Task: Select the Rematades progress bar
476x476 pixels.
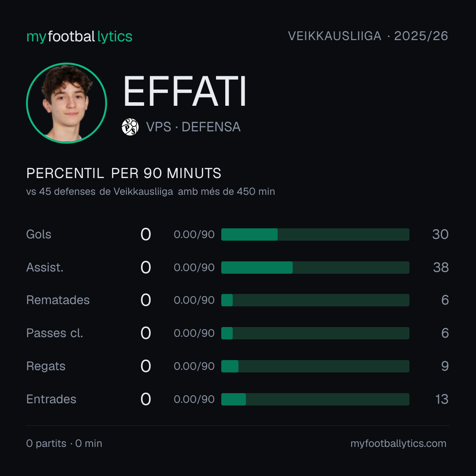Action: 315,300
